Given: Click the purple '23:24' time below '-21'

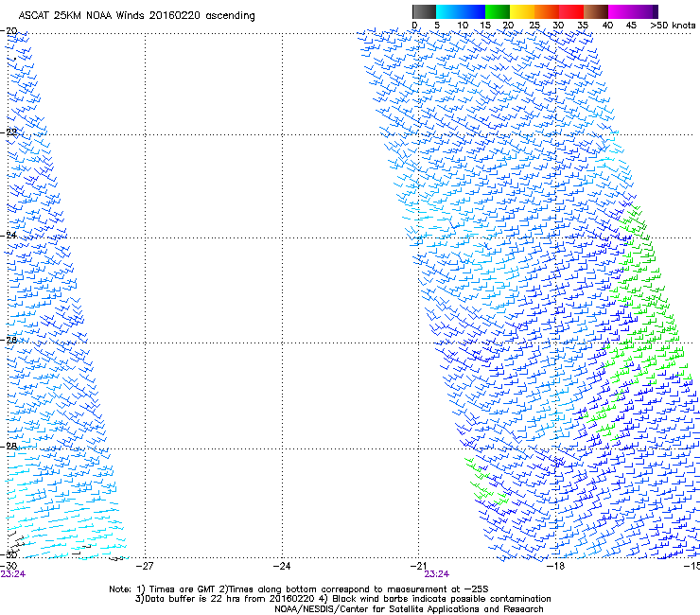Looking at the screenshot, I should pos(437,574).
